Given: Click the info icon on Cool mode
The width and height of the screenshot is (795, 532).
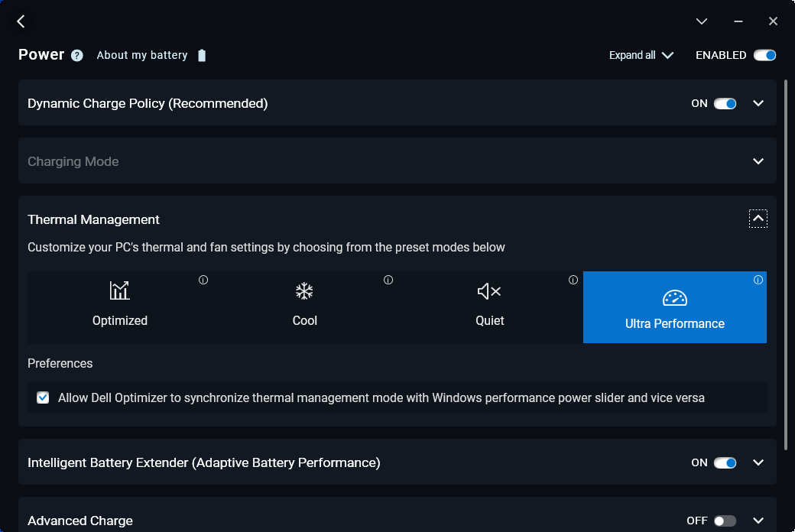Looking at the screenshot, I should (388, 280).
